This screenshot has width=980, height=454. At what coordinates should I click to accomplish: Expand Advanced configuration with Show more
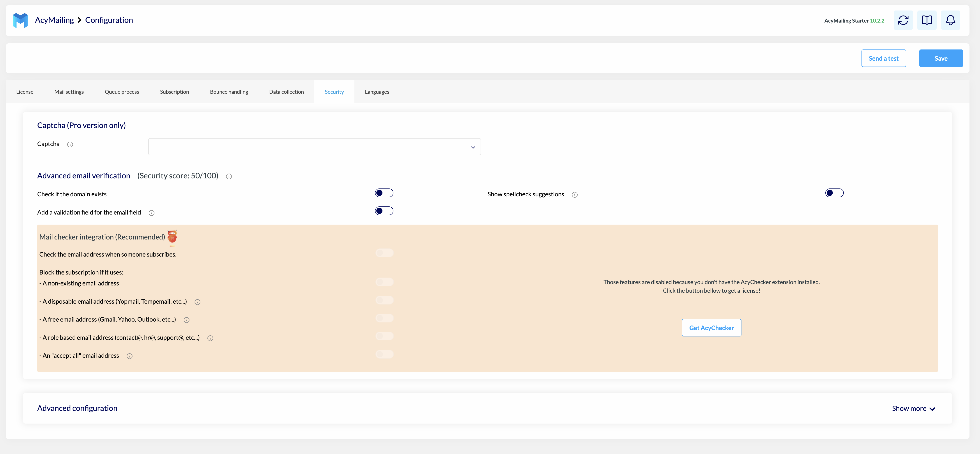[x=913, y=408]
